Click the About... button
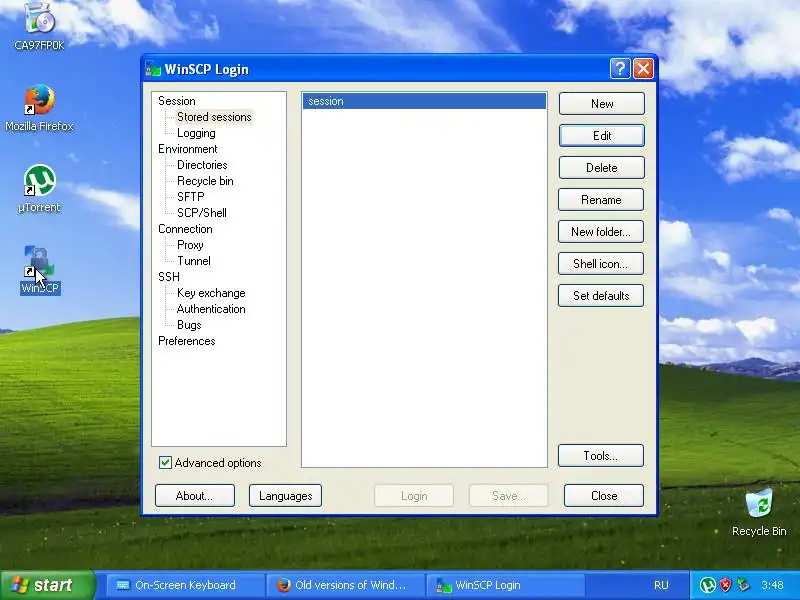800x600 pixels. pos(195,495)
